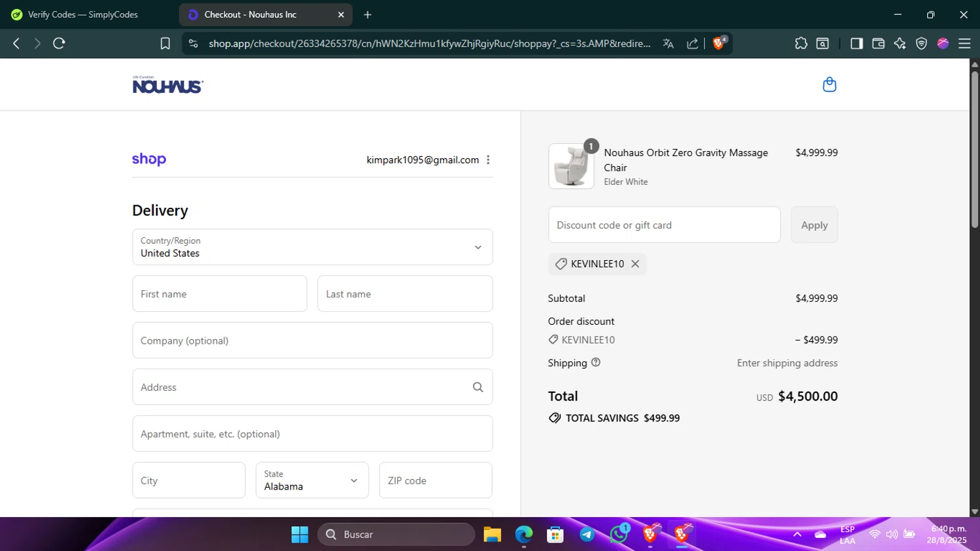Click the Last name field
The image size is (980, 551).
tap(405, 293)
